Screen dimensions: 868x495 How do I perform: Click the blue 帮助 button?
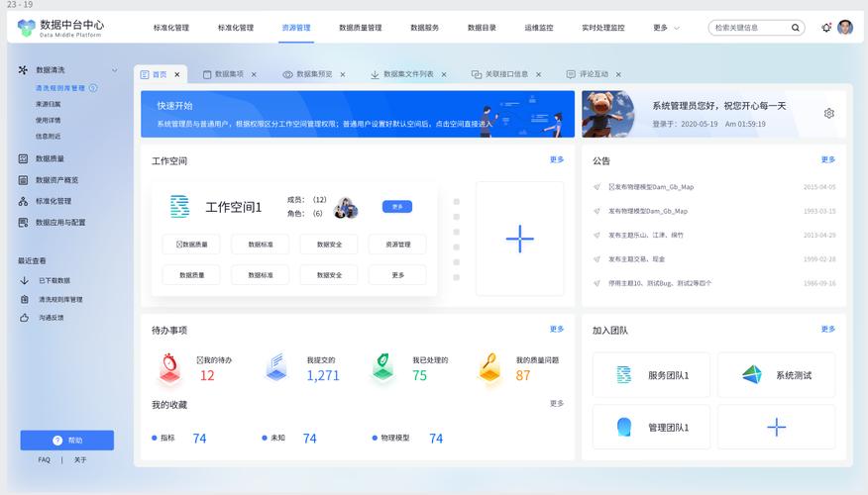point(67,441)
